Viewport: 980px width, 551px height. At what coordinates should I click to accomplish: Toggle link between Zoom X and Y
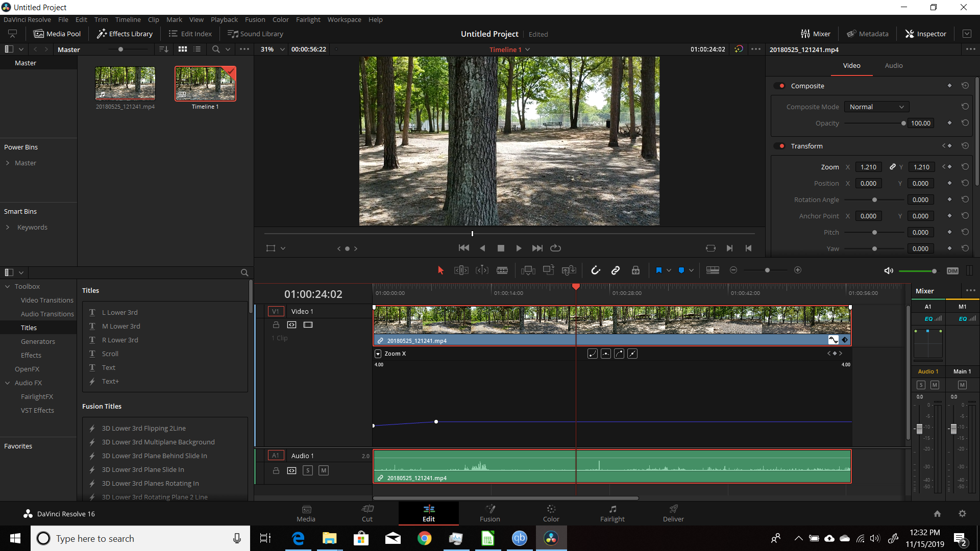click(892, 167)
